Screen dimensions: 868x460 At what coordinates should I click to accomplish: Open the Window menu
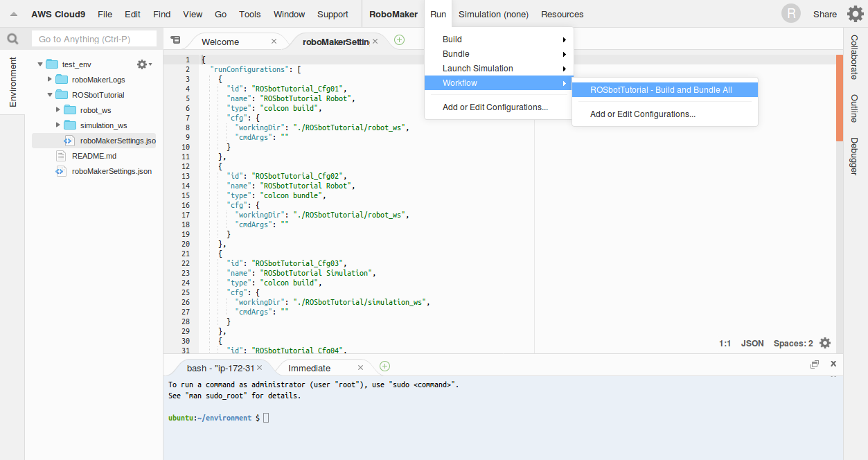(290, 14)
